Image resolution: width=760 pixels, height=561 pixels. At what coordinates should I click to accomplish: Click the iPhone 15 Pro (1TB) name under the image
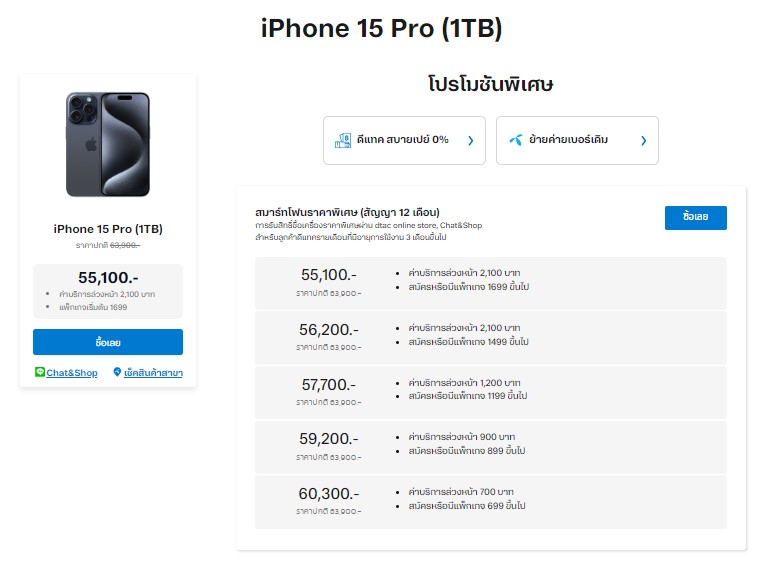[x=108, y=229]
